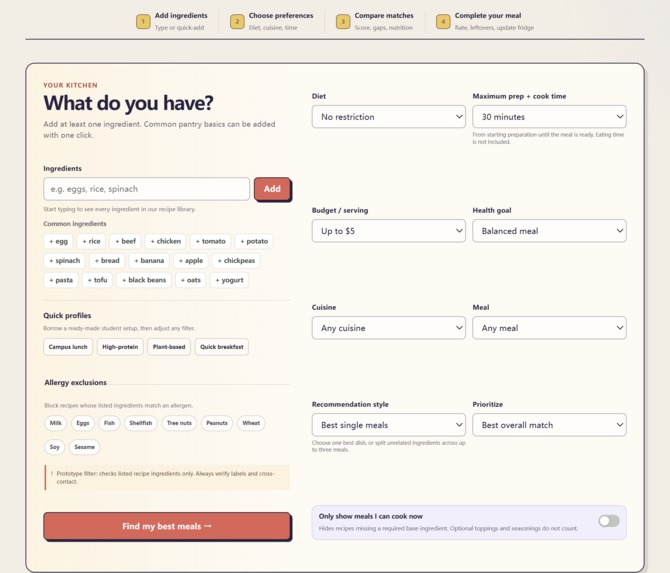Quick-add tofu ingredient
Viewport: 670px width, 573px height.
tap(97, 280)
